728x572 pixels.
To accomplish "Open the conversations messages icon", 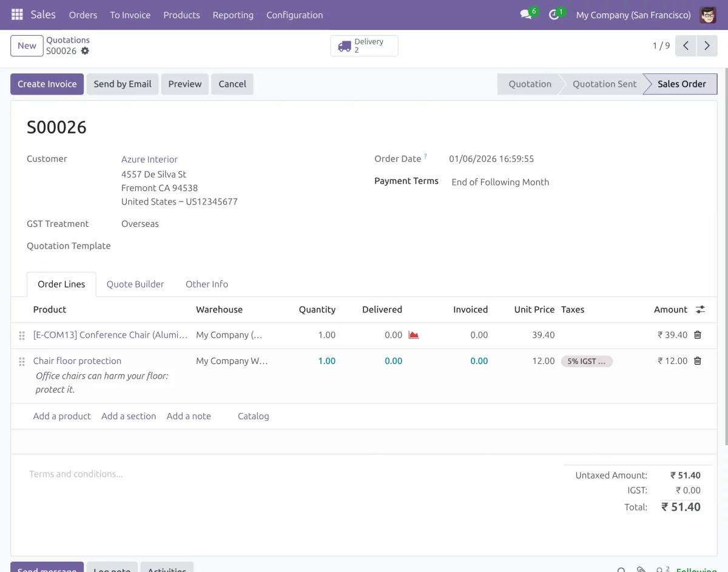I will 525,15.
